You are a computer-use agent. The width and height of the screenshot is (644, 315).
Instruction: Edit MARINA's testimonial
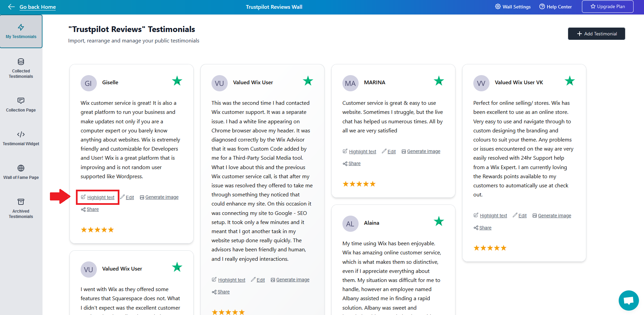(391, 152)
